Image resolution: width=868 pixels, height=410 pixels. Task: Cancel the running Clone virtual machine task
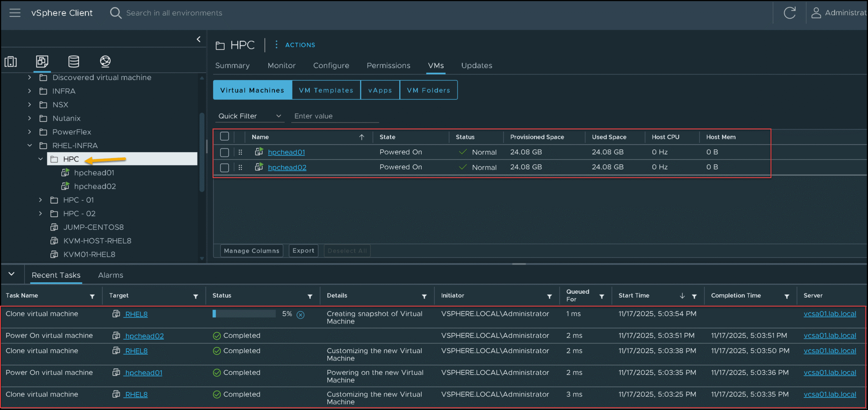click(300, 315)
